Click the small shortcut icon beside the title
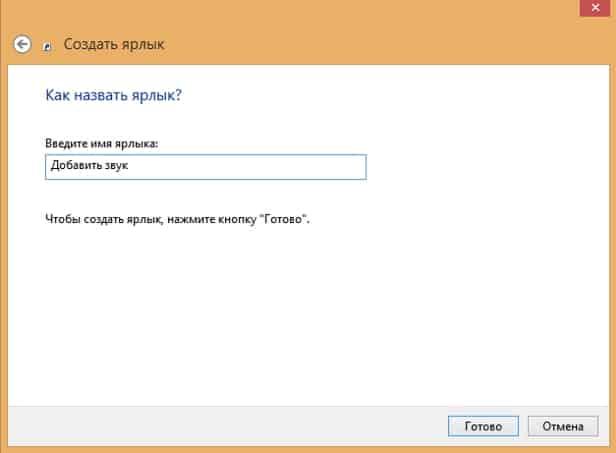The width and height of the screenshot is (616, 453). pyautogui.click(x=47, y=46)
